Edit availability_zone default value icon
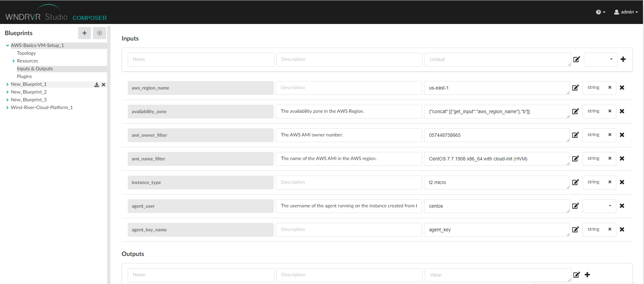The height and width of the screenshot is (284, 644). [575, 111]
